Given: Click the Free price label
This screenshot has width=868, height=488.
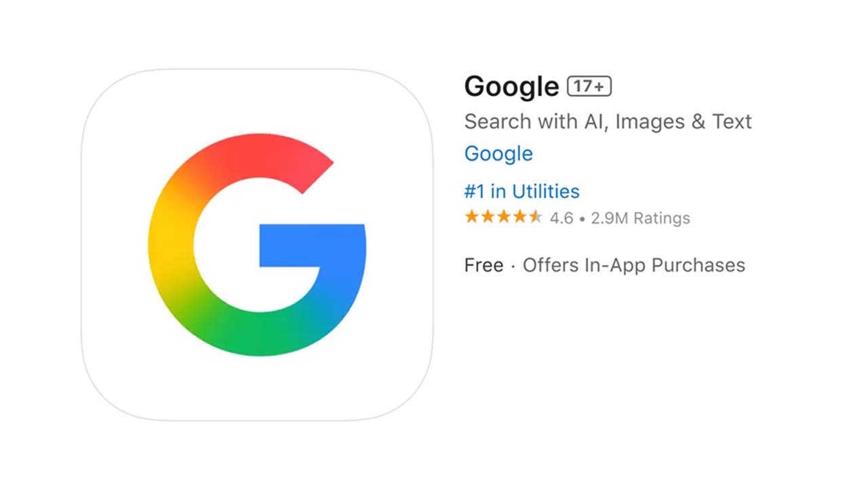Looking at the screenshot, I should [484, 265].
